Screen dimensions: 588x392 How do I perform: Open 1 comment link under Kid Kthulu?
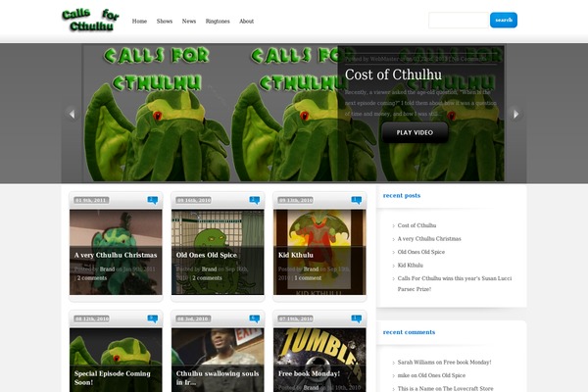[x=308, y=278]
